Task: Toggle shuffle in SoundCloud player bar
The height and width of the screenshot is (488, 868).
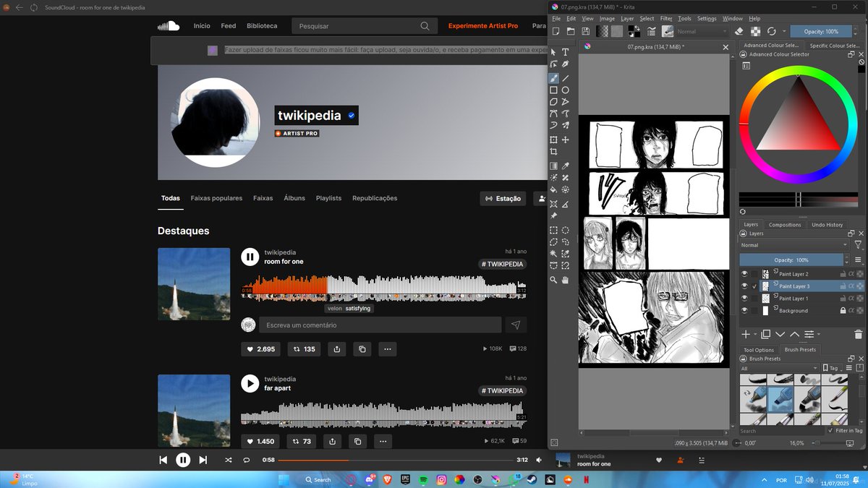Action: pyautogui.click(x=229, y=460)
